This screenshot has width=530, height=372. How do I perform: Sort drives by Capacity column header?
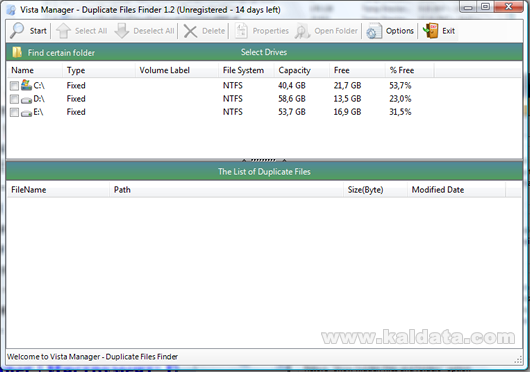[302, 70]
